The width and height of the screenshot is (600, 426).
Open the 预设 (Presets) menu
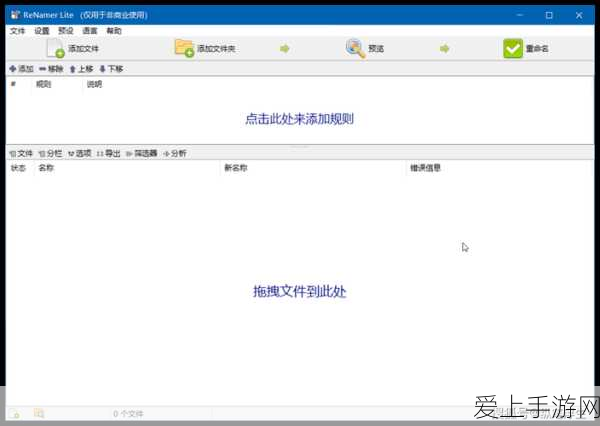point(66,31)
